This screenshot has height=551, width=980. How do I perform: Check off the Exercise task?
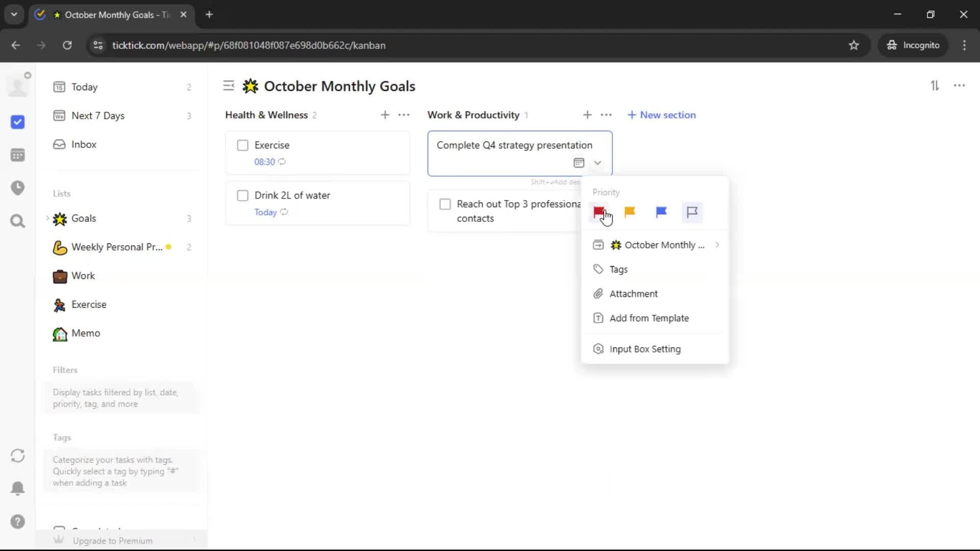point(243,145)
